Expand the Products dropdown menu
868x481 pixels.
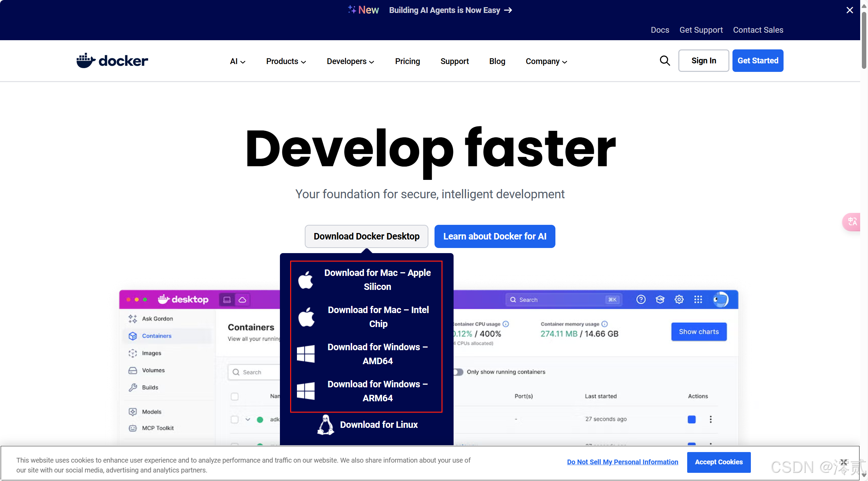286,61
